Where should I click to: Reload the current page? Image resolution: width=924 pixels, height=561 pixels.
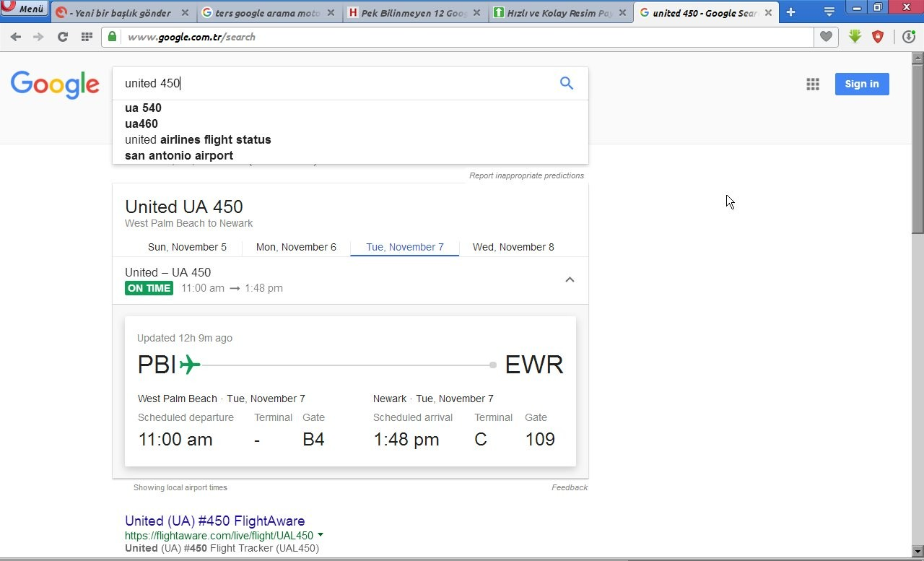63,37
